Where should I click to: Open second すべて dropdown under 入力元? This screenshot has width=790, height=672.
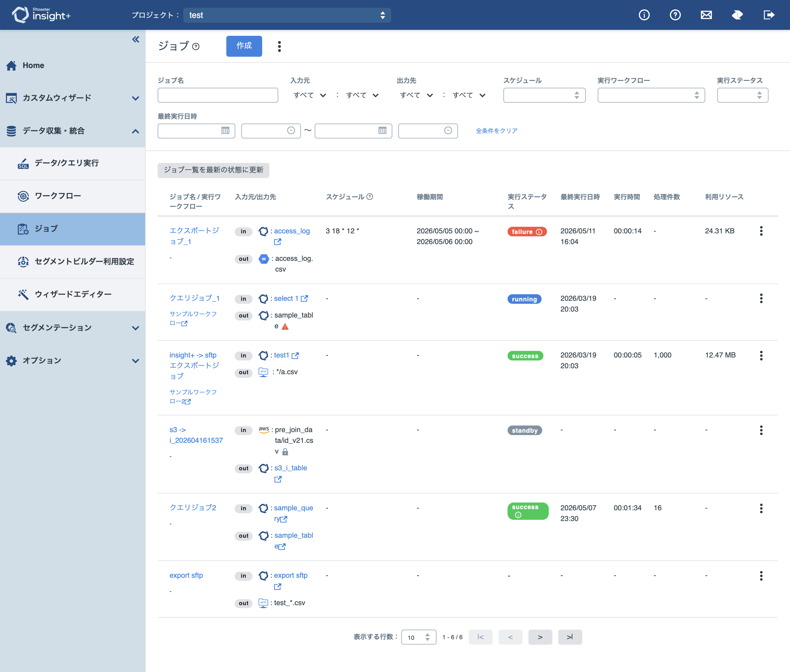click(x=362, y=95)
